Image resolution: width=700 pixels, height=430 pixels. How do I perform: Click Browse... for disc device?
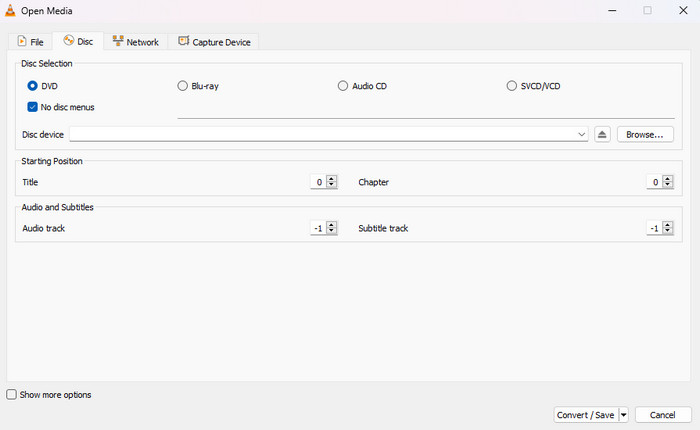[x=645, y=134]
